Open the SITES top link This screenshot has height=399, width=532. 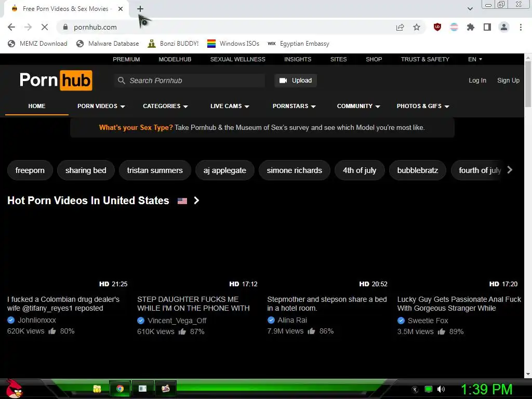click(x=338, y=59)
